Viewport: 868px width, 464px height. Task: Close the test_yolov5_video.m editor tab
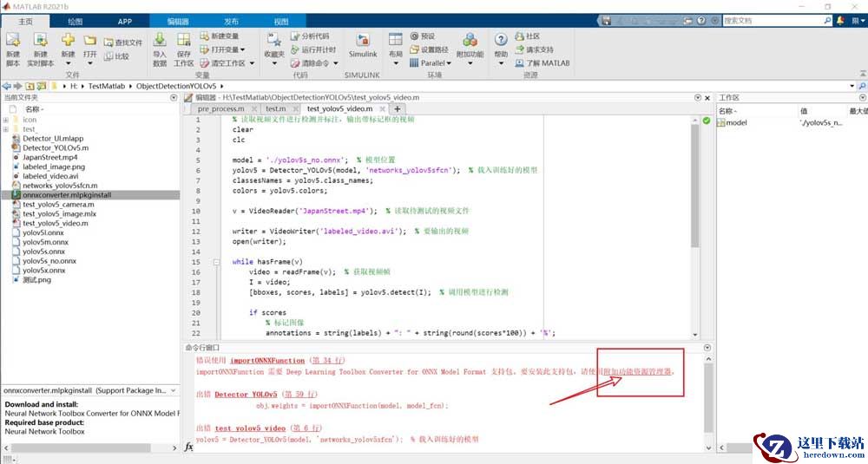(x=382, y=109)
